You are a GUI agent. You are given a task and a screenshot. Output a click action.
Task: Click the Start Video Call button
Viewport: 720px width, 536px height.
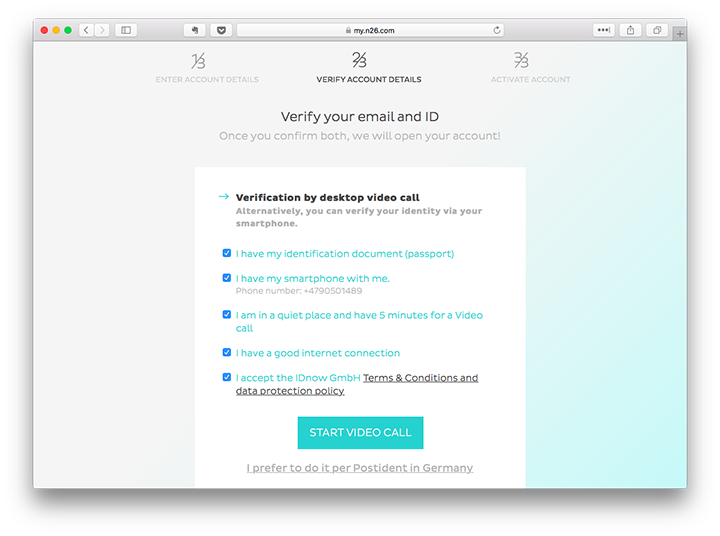360,433
